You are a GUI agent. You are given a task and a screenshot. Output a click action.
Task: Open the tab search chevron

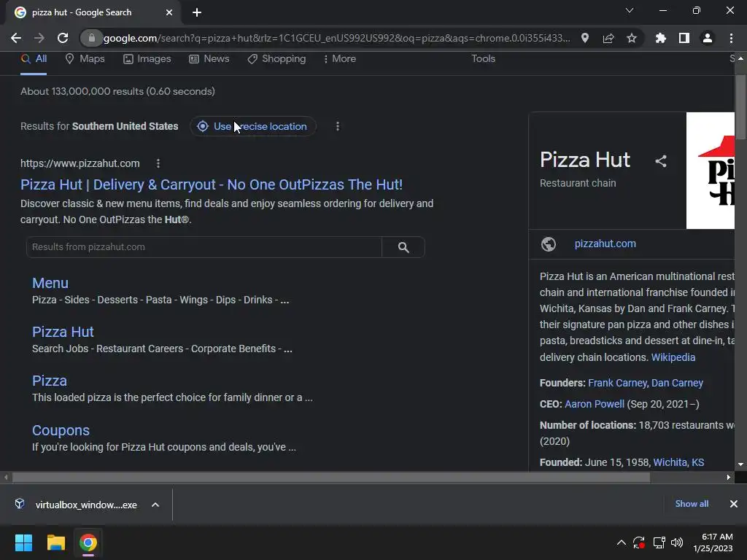(630, 10)
